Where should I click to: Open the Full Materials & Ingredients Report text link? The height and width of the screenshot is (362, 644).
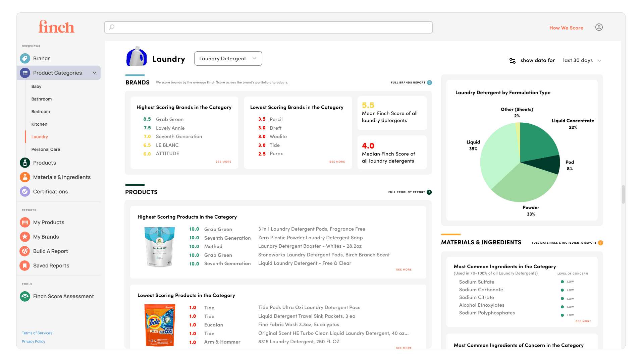564,243
